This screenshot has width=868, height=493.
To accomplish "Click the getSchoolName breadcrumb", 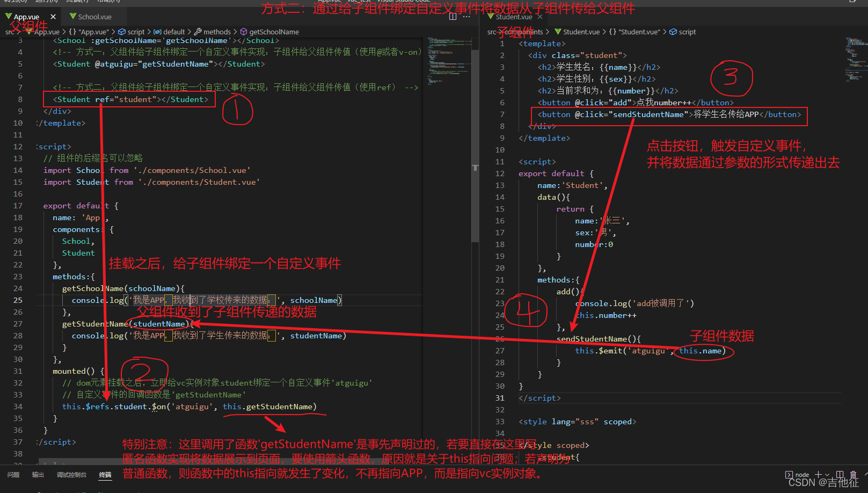I will (x=269, y=32).
